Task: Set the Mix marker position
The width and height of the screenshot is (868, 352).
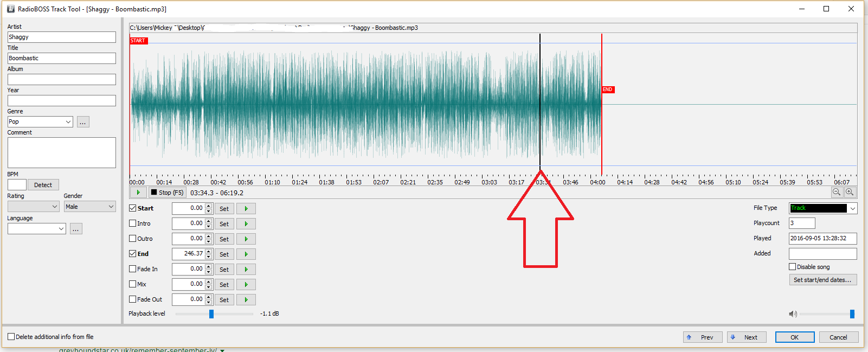Action: pos(224,284)
